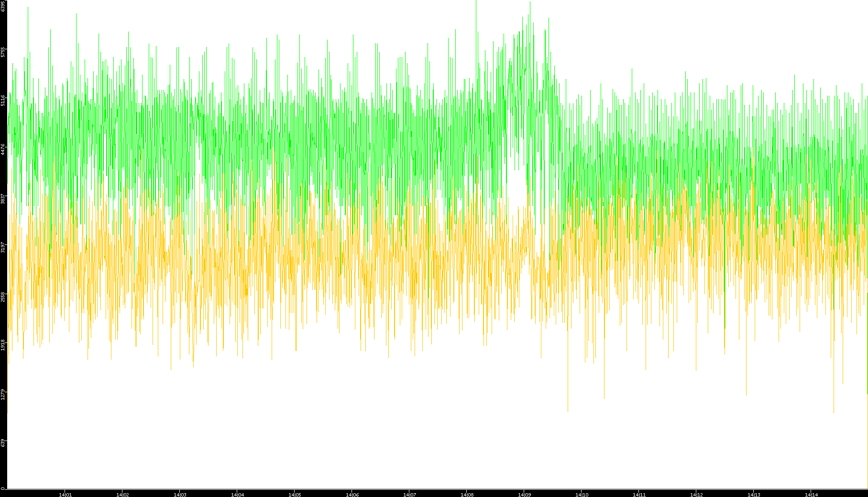Select the 14:03 time axis label
The height and width of the screenshot is (497, 868).
(x=180, y=495)
